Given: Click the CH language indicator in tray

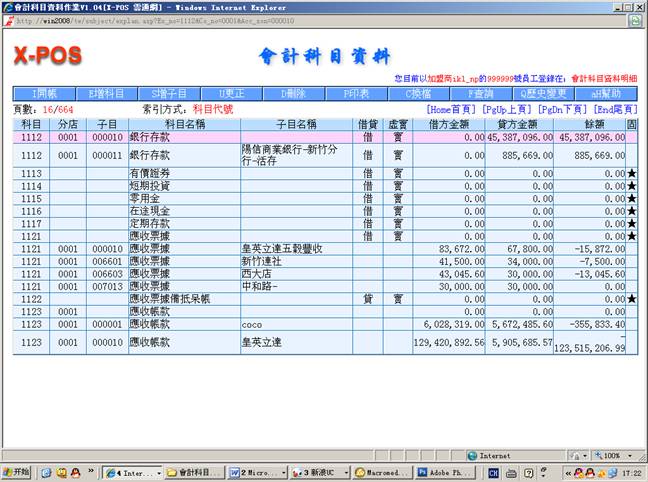Looking at the screenshot, I should [511, 472].
